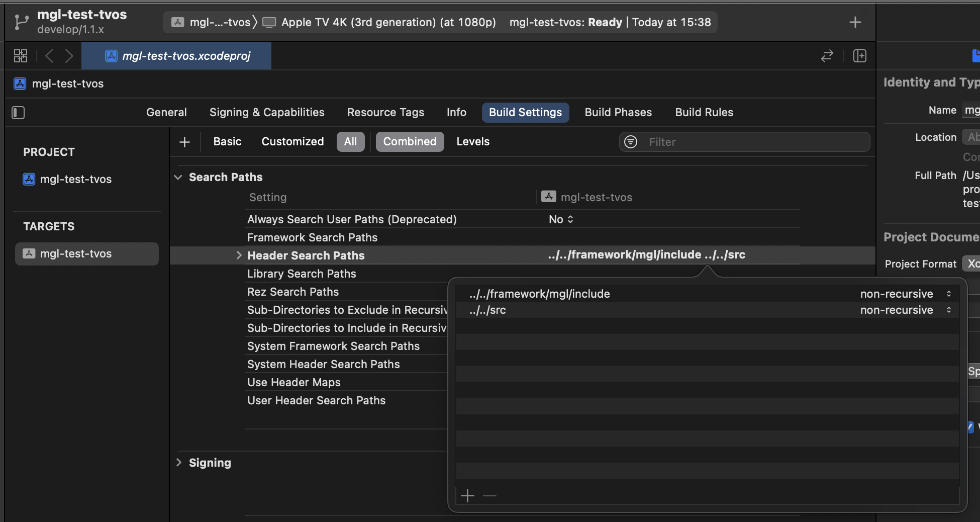Switch to Build Phases tab
The image size is (980, 522).
618,112
